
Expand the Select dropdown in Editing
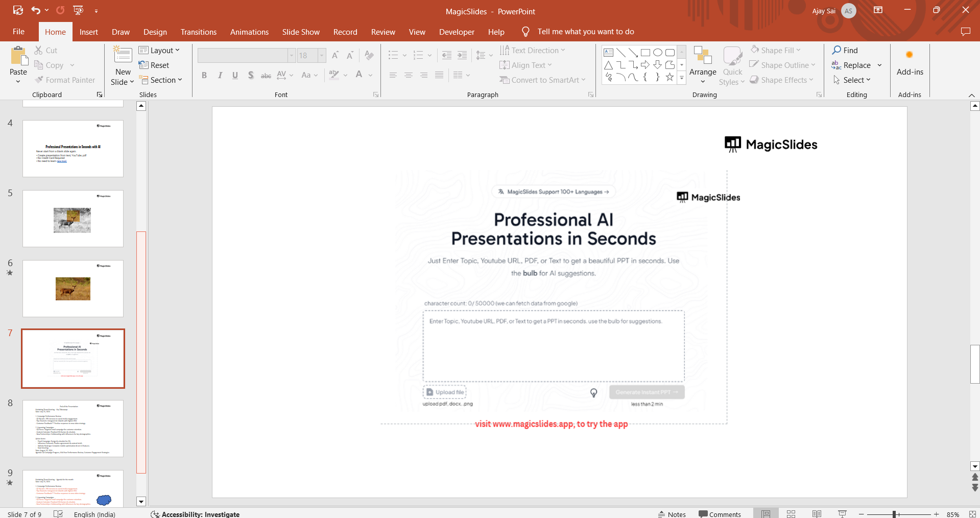[852, 80]
